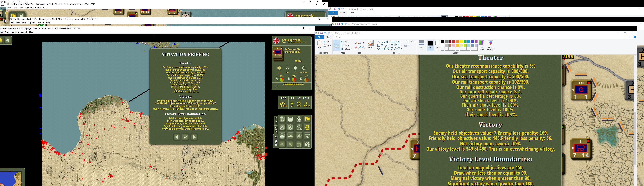This screenshot has width=644, height=186.
Task: Open the weather report icon in game panel
Action: pyautogui.click(x=299, y=119)
